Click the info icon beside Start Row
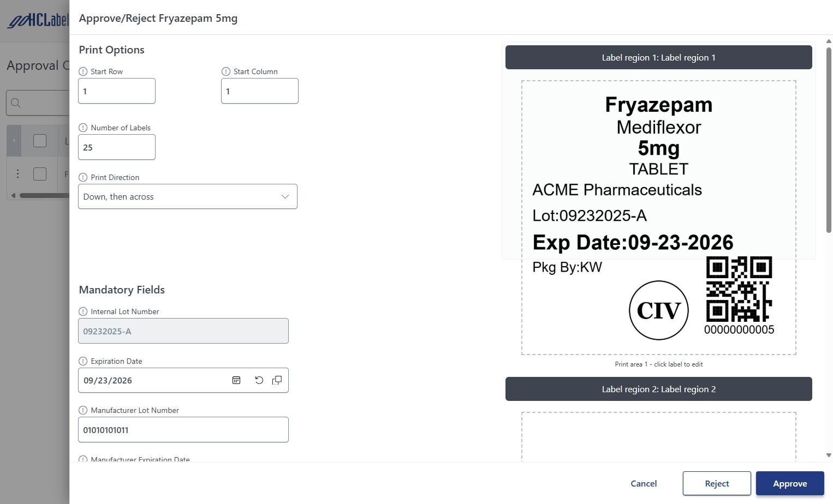Image resolution: width=833 pixels, height=504 pixels. click(83, 71)
